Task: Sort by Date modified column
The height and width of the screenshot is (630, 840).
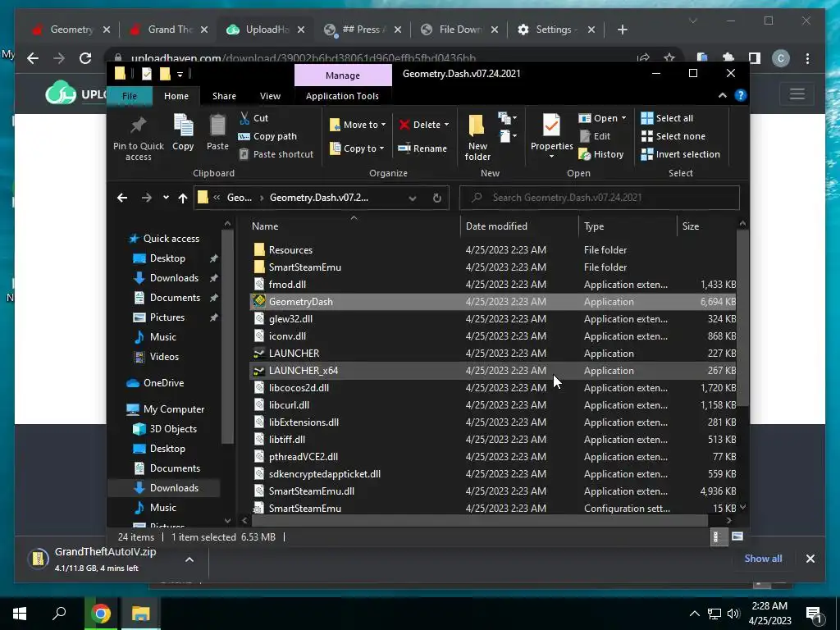Action: tap(518, 226)
